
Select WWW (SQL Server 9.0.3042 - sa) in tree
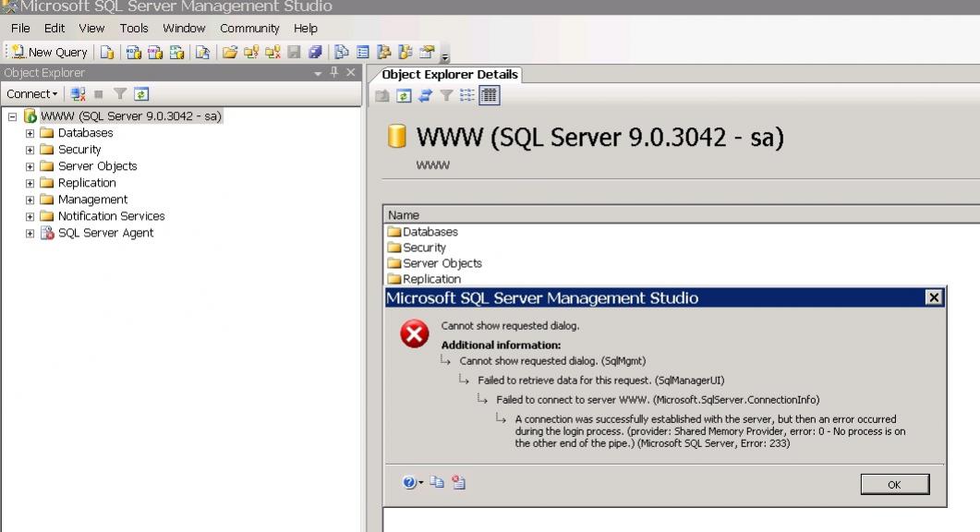click(x=130, y=116)
